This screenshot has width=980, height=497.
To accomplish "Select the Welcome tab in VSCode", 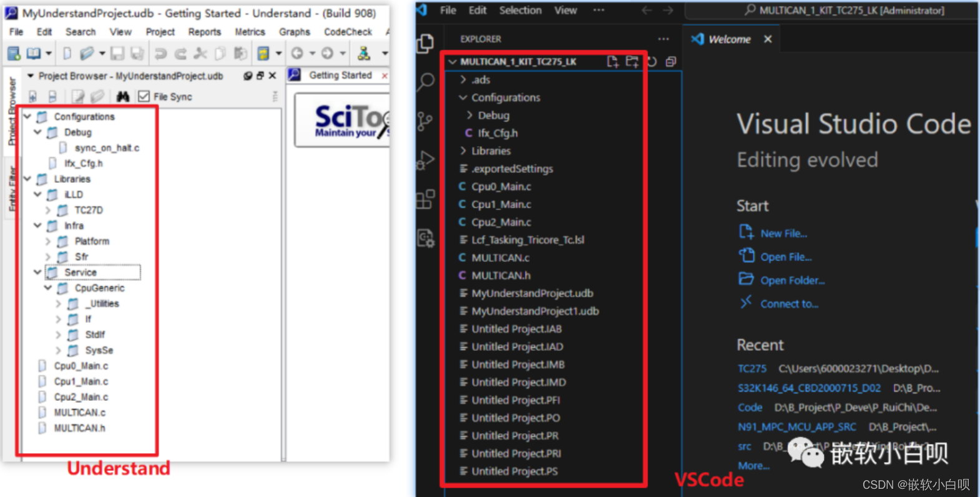I will click(x=729, y=39).
